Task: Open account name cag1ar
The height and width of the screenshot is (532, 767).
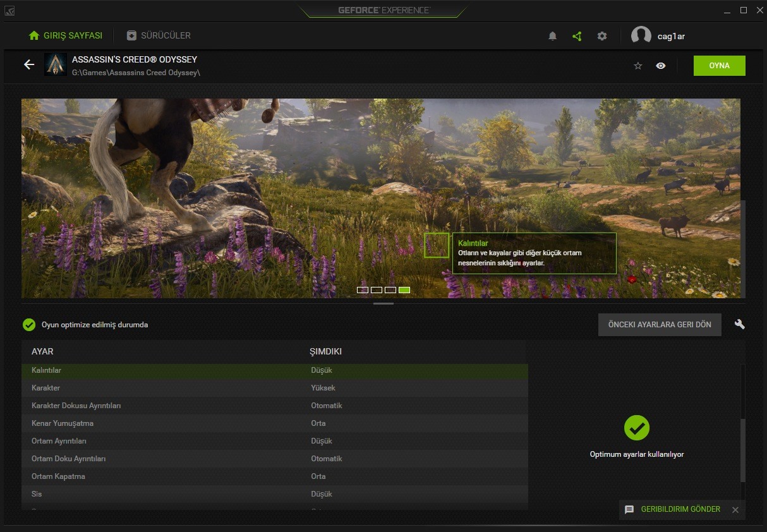Action: click(671, 37)
